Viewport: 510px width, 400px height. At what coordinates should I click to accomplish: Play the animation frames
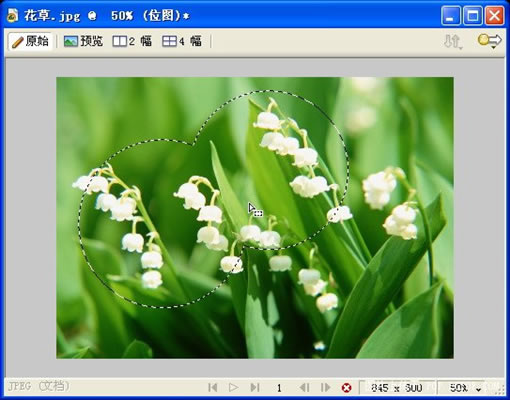(x=233, y=387)
